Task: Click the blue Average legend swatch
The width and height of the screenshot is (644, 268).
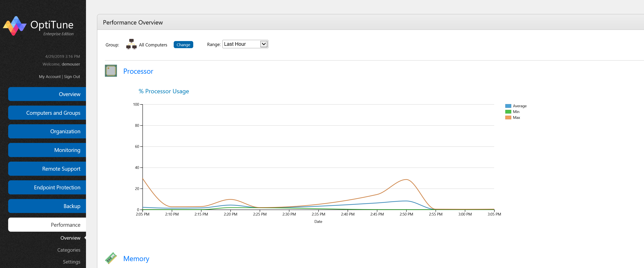Action: [508, 106]
